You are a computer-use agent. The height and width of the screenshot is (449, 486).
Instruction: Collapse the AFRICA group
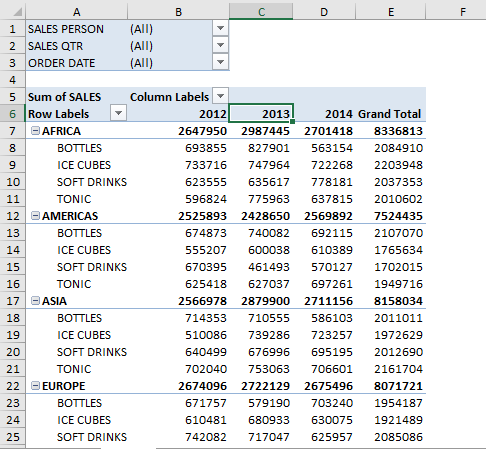coord(35,131)
